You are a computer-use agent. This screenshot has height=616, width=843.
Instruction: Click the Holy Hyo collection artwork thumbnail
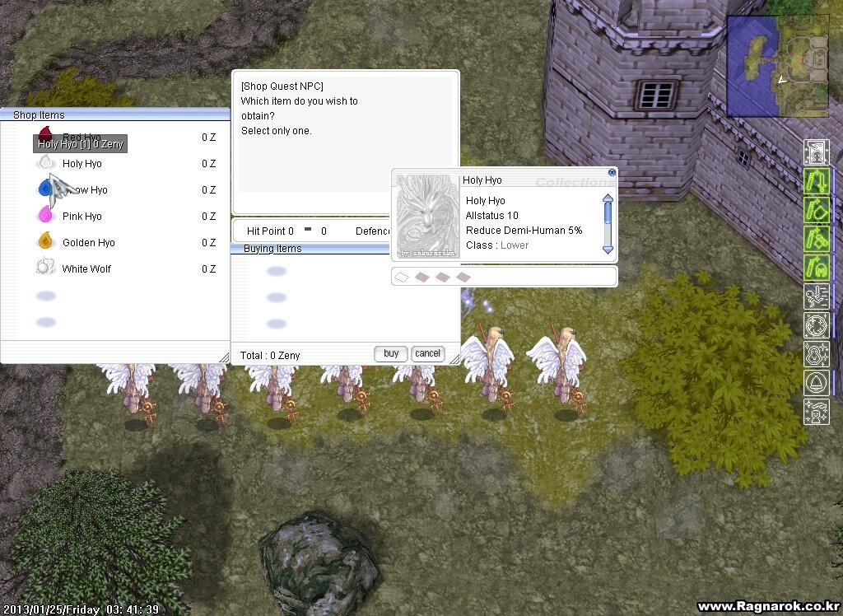[x=428, y=216]
